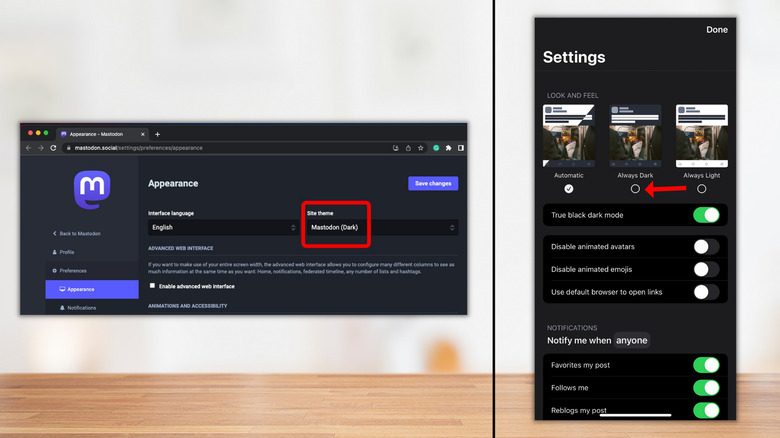Open Profile in the sidebar
The width and height of the screenshot is (780, 438).
point(63,252)
